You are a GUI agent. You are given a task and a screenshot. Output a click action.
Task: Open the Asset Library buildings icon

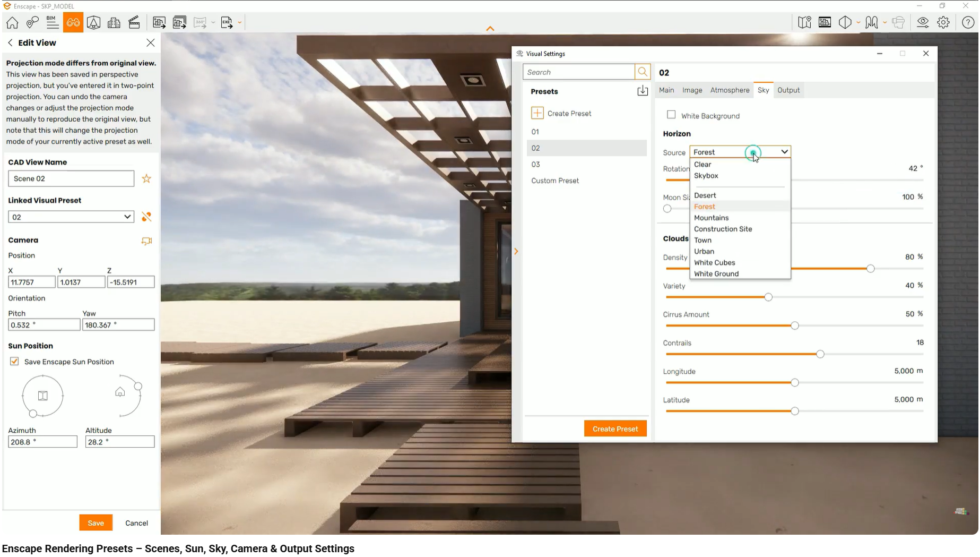[x=114, y=23]
